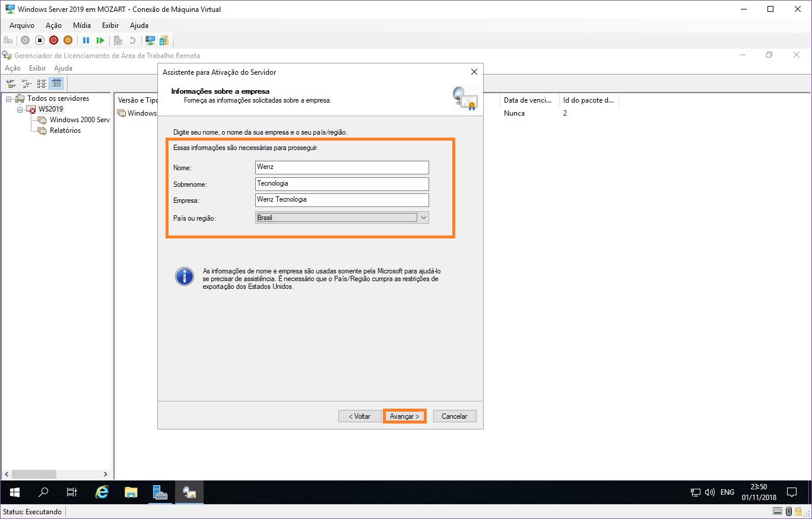Click the Data de vencimento column header
812x519 pixels.
pos(529,100)
